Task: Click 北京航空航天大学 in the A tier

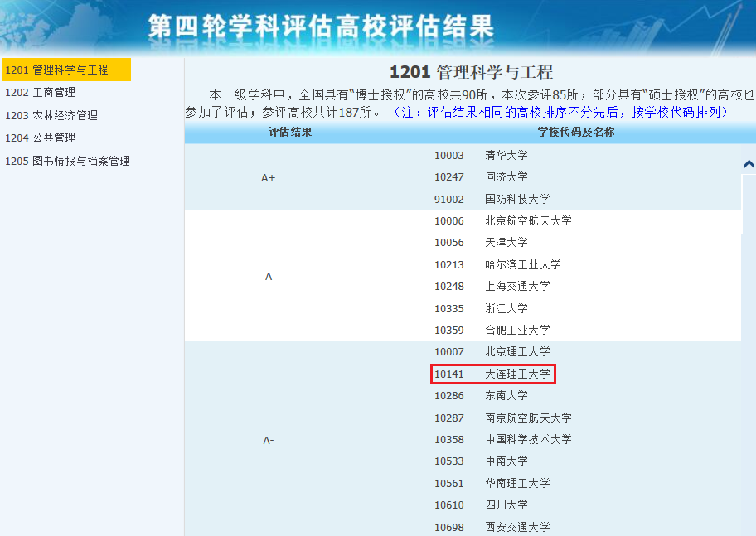Action: pos(527,220)
